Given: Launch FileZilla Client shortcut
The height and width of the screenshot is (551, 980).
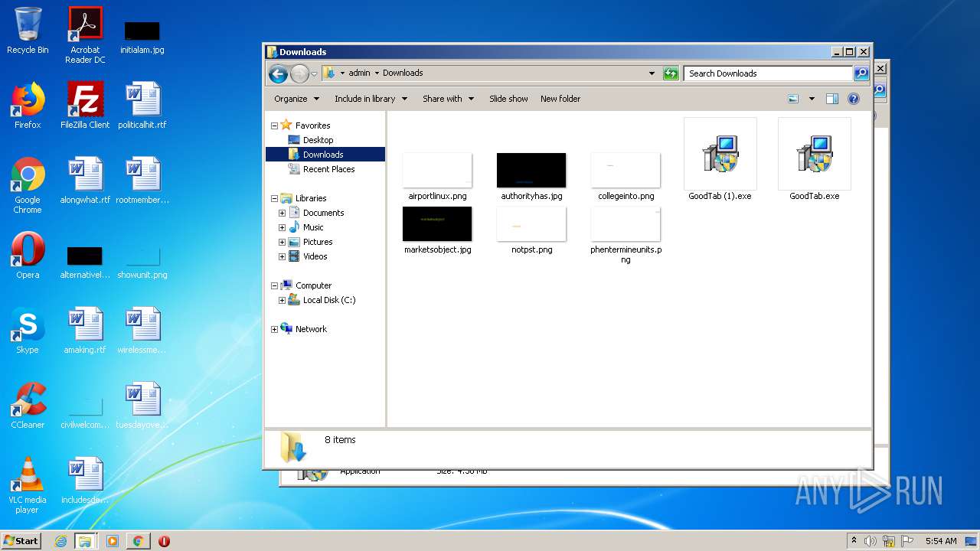Looking at the screenshot, I should pyautogui.click(x=85, y=106).
